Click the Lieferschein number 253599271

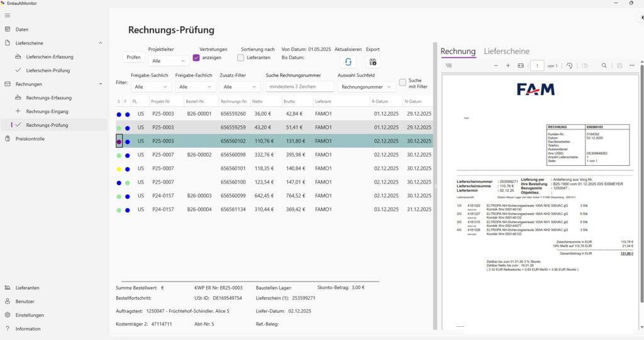[x=304, y=298]
